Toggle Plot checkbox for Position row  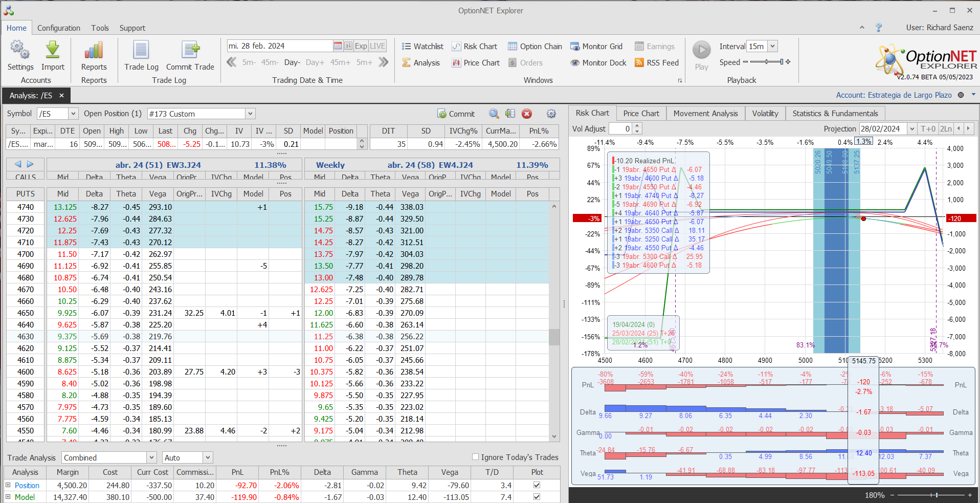[537, 485]
